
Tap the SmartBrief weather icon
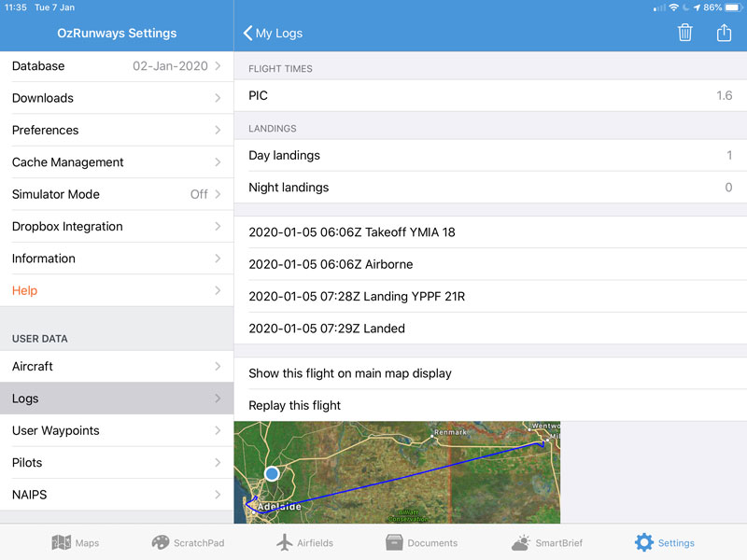[521, 542]
